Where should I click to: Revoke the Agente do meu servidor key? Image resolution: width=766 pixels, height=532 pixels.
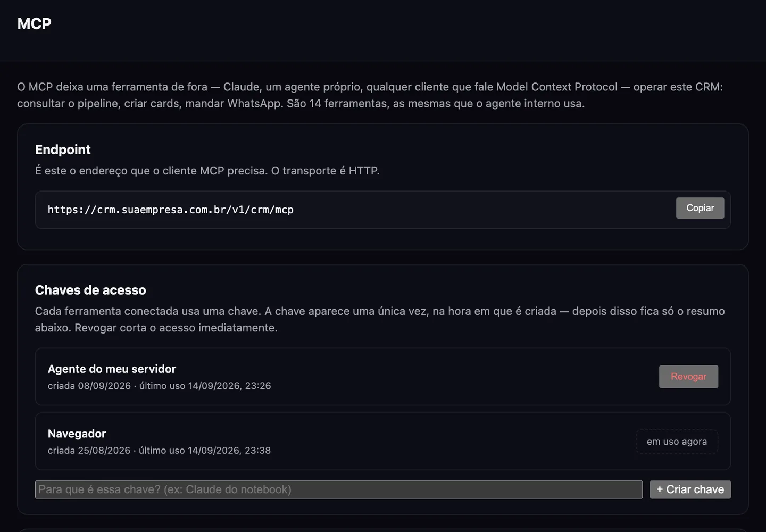pyautogui.click(x=688, y=377)
